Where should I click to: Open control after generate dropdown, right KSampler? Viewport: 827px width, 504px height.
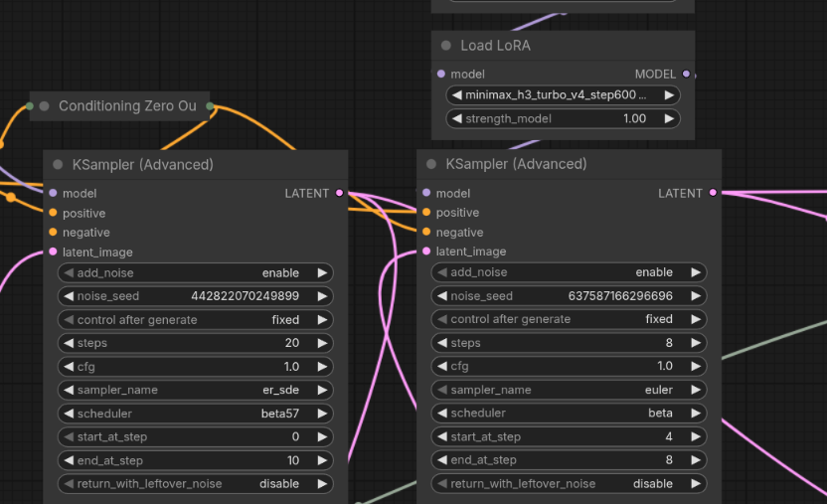[x=569, y=319]
